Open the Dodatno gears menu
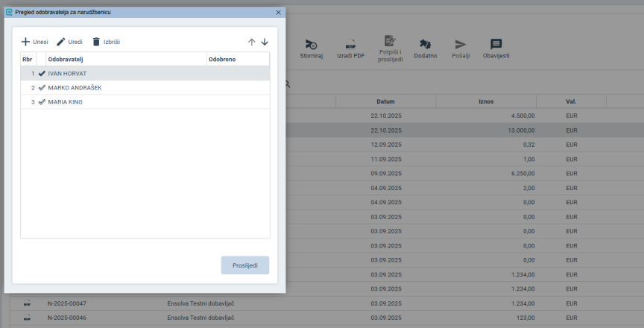The width and height of the screenshot is (644, 328). [x=425, y=44]
